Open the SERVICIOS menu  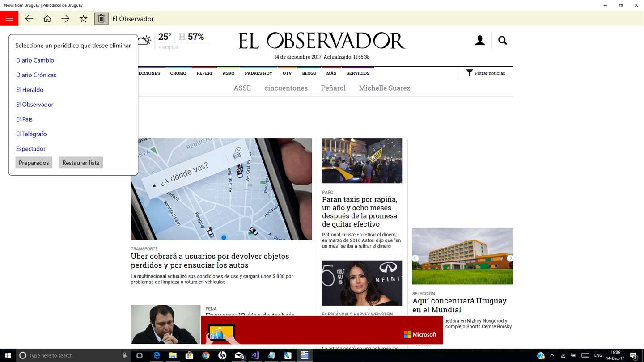(358, 73)
